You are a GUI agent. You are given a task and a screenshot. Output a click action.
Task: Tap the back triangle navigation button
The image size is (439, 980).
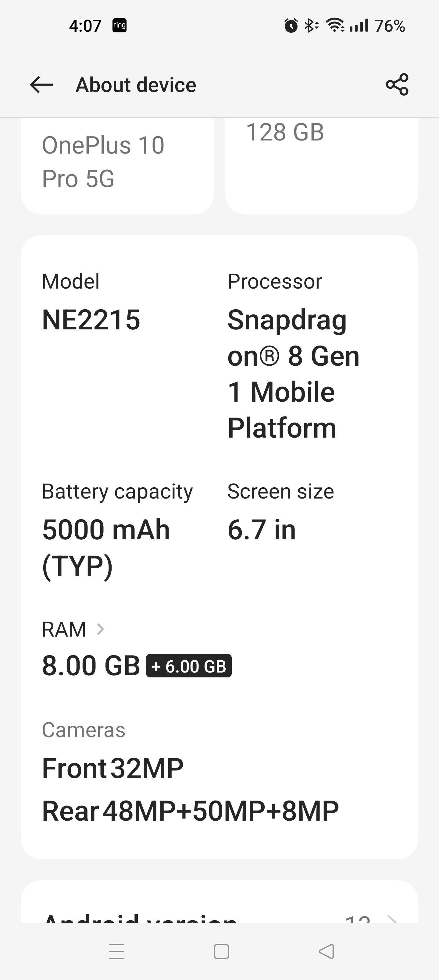click(x=326, y=951)
